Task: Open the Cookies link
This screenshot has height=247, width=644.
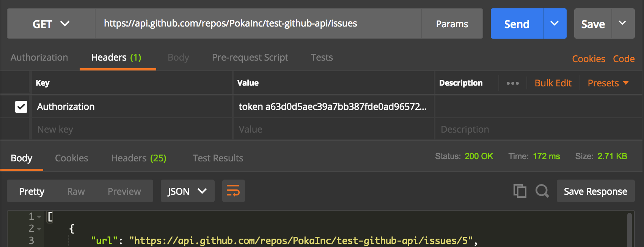Action: click(589, 59)
